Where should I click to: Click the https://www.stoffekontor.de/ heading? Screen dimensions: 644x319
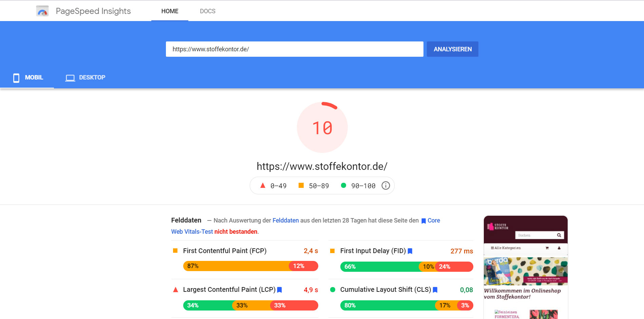[x=322, y=166]
